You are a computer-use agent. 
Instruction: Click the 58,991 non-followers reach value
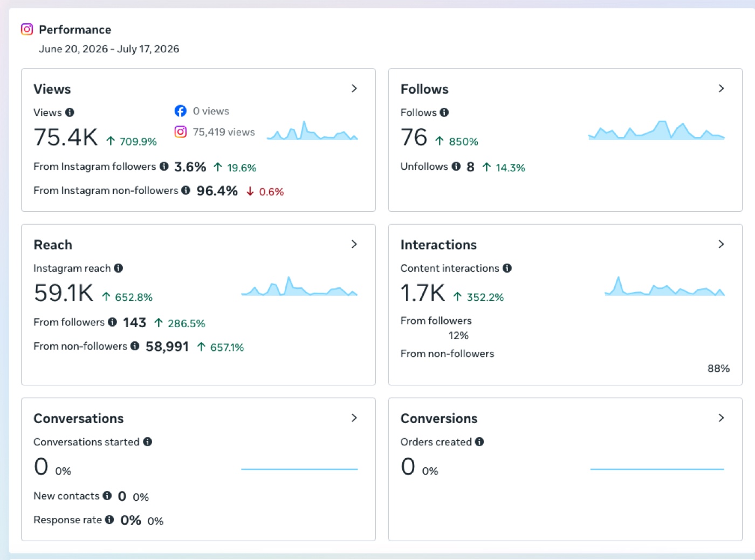167,347
